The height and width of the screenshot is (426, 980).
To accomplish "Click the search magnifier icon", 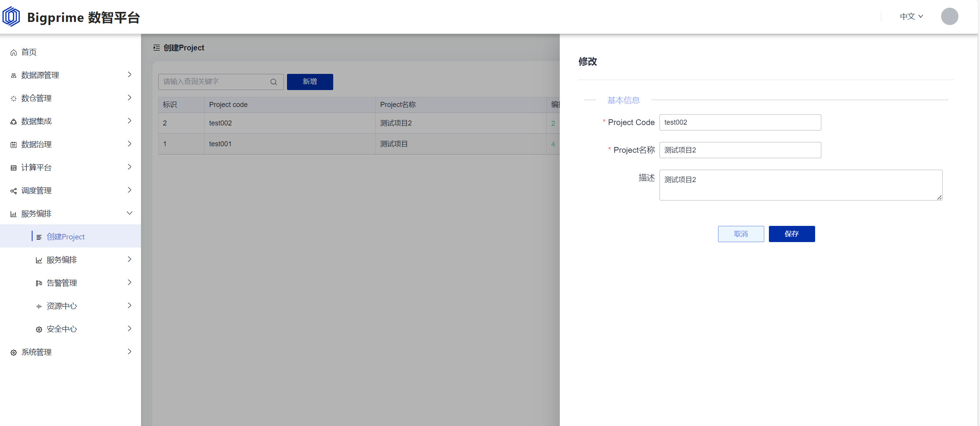I will tap(274, 82).
